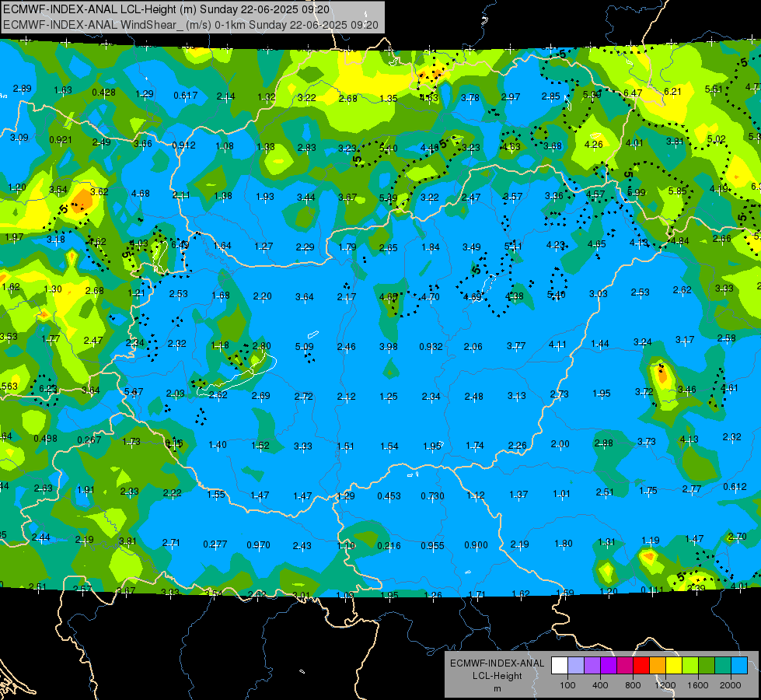Click the yellow legend swatch after the 1200 tick
This screenshot has width=761, height=700.
point(674,666)
